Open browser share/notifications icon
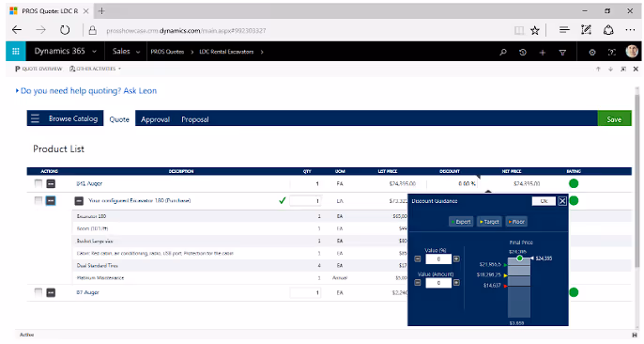The image size is (644, 344). coord(608,29)
